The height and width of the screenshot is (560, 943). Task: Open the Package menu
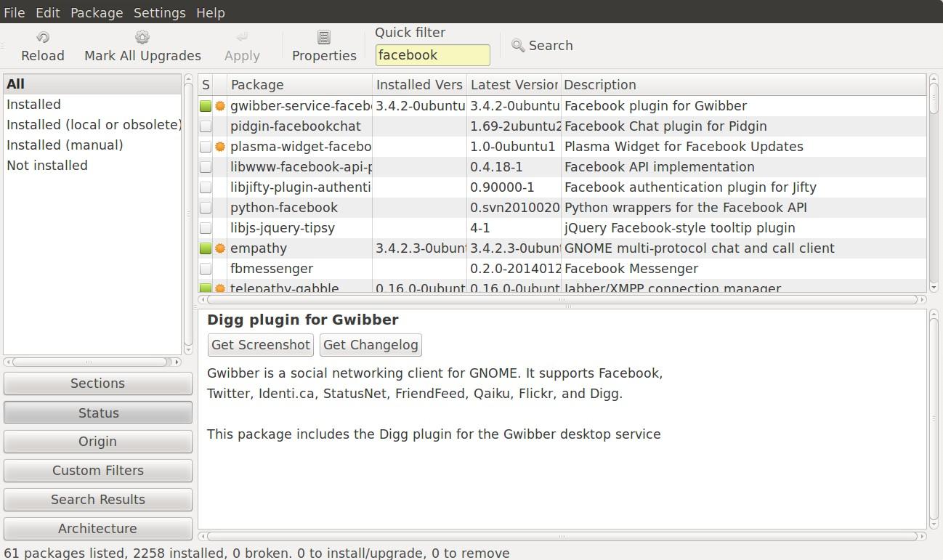click(x=97, y=12)
